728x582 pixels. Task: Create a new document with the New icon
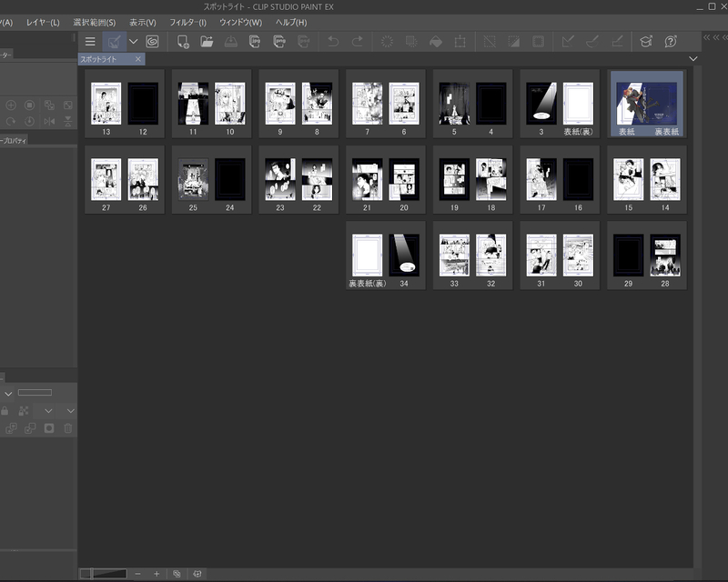(183, 41)
